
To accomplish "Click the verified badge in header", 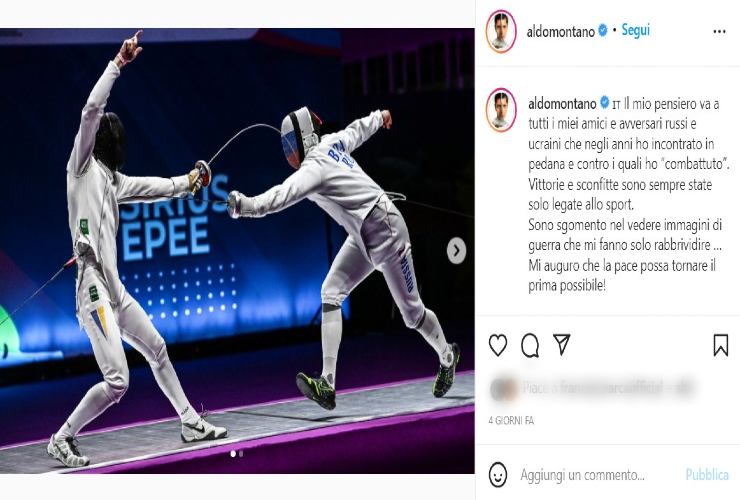I will [x=603, y=31].
